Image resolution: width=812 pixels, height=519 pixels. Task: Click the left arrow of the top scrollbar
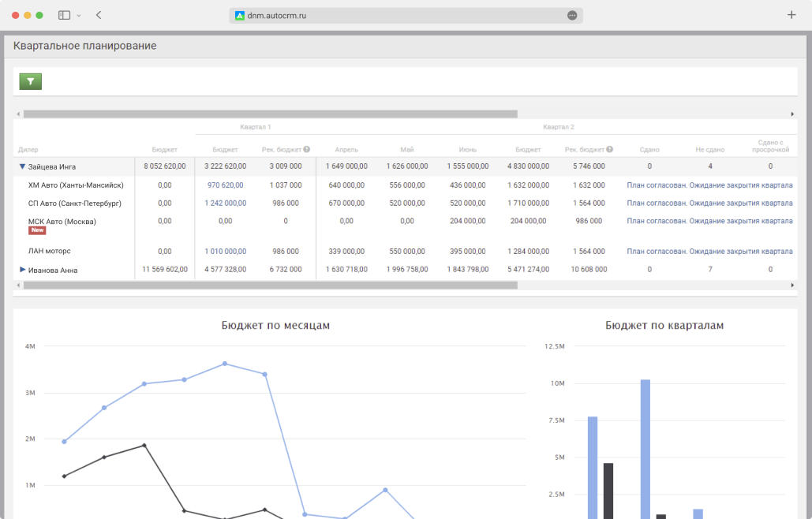pos(18,114)
